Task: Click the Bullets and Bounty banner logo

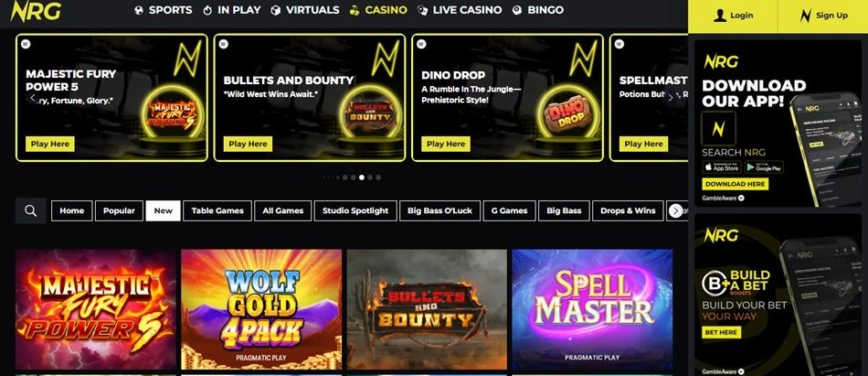Action: (x=370, y=113)
